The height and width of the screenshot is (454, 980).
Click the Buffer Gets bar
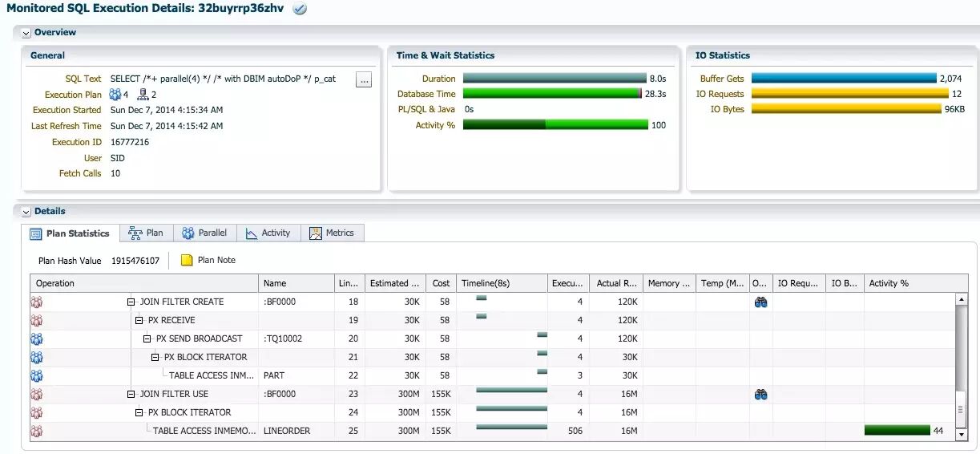pyautogui.click(x=845, y=79)
